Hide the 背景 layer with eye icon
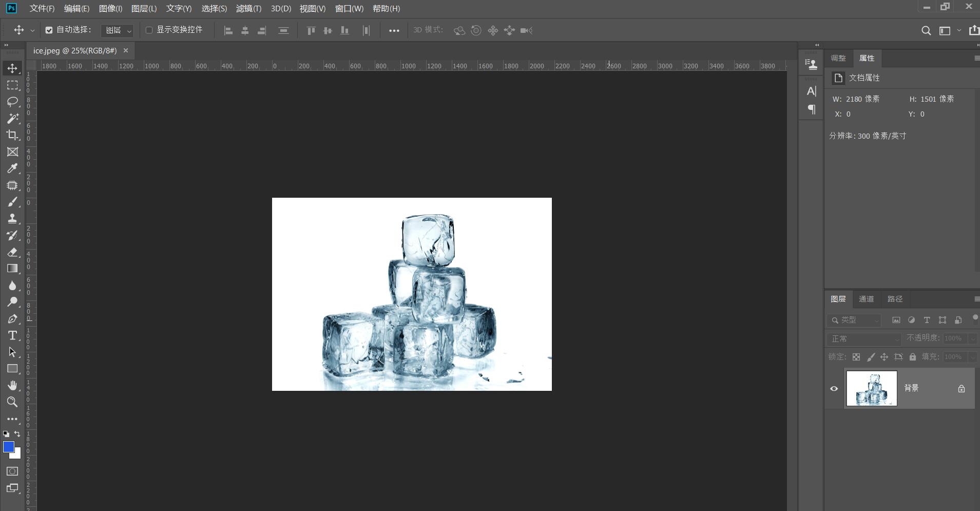Image resolution: width=980 pixels, height=511 pixels. coord(834,389)
